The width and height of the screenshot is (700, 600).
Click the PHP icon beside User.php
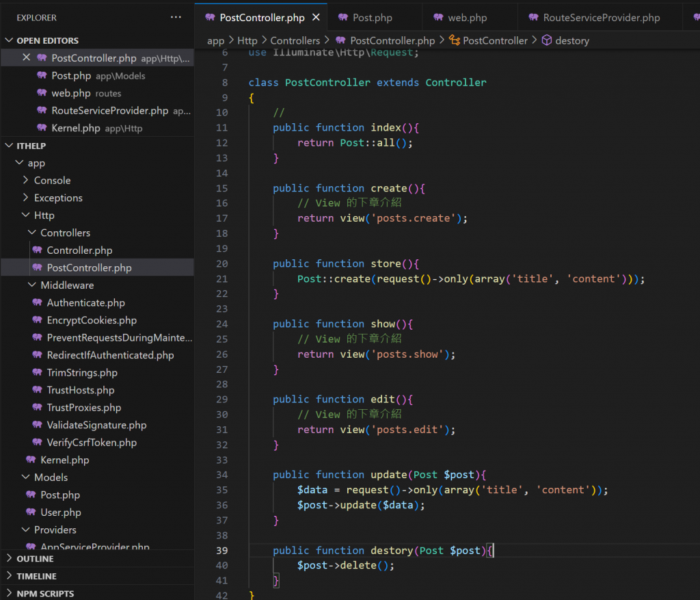pyautogui.click(x=31, y=512)
